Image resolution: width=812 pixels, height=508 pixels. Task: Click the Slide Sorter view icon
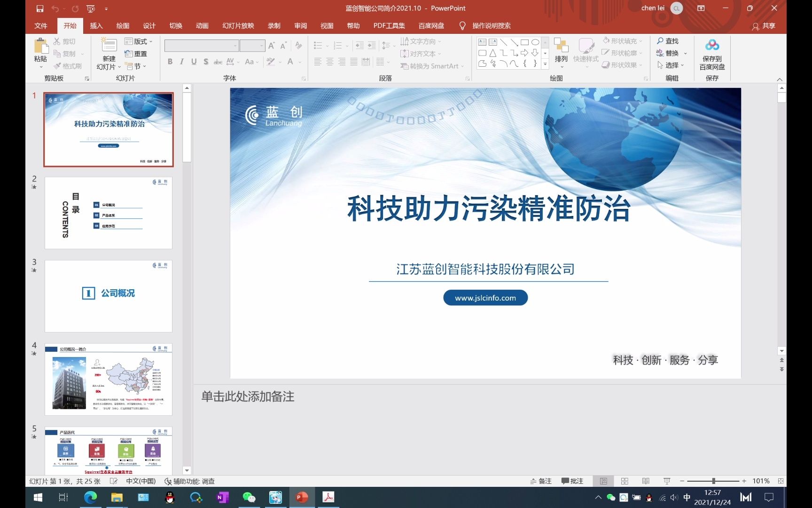click(625, 481)
